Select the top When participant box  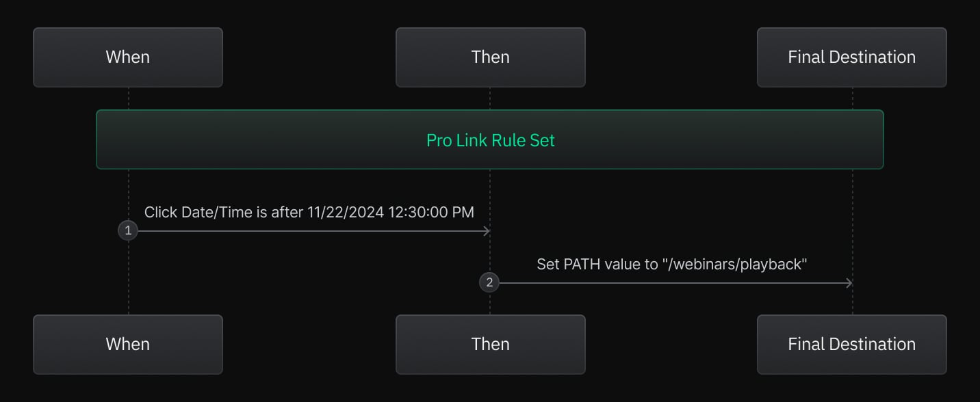(128, 57)
